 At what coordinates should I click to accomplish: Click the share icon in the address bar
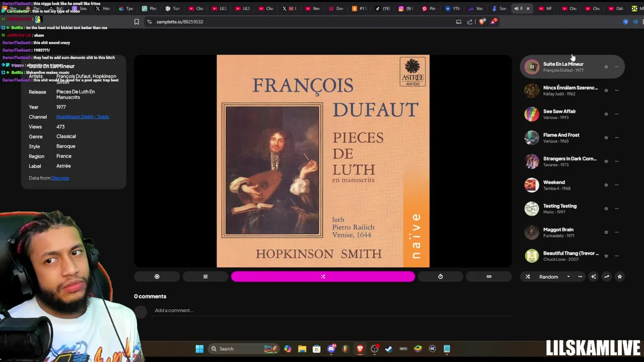(x=470, y=22)
